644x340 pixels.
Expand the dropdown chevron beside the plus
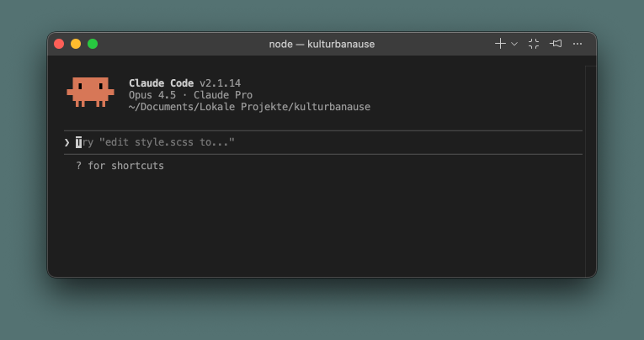514,44
